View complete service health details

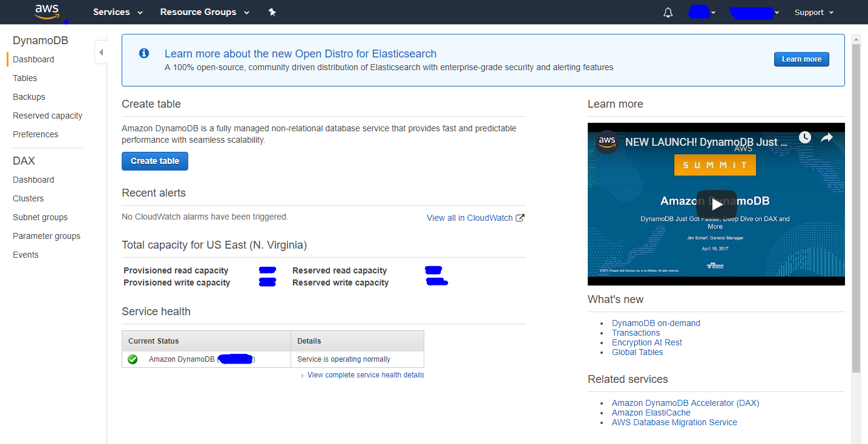click(x=366, y=374)
